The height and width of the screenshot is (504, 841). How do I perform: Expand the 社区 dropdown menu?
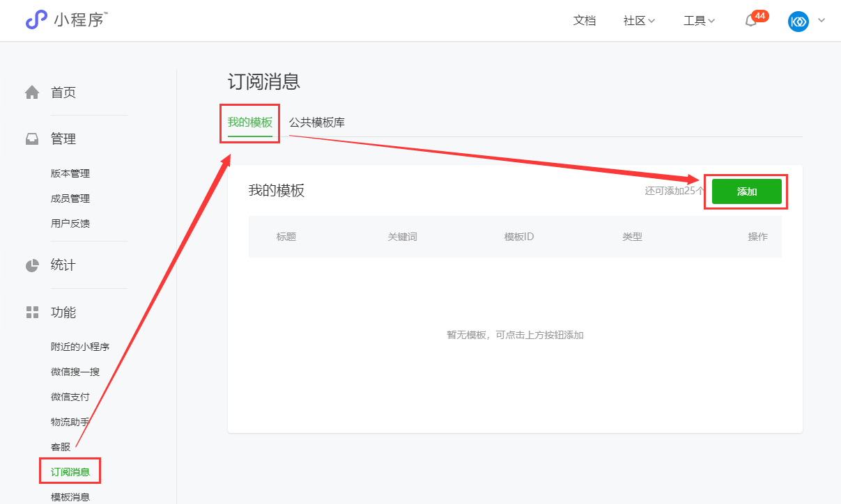point(639,21)
